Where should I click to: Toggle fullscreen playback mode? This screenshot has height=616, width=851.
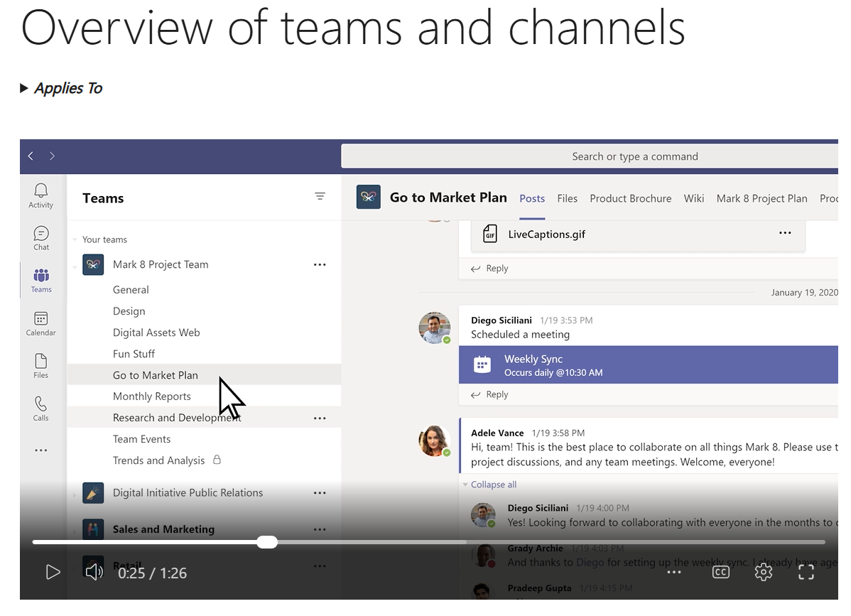point(806,572)
